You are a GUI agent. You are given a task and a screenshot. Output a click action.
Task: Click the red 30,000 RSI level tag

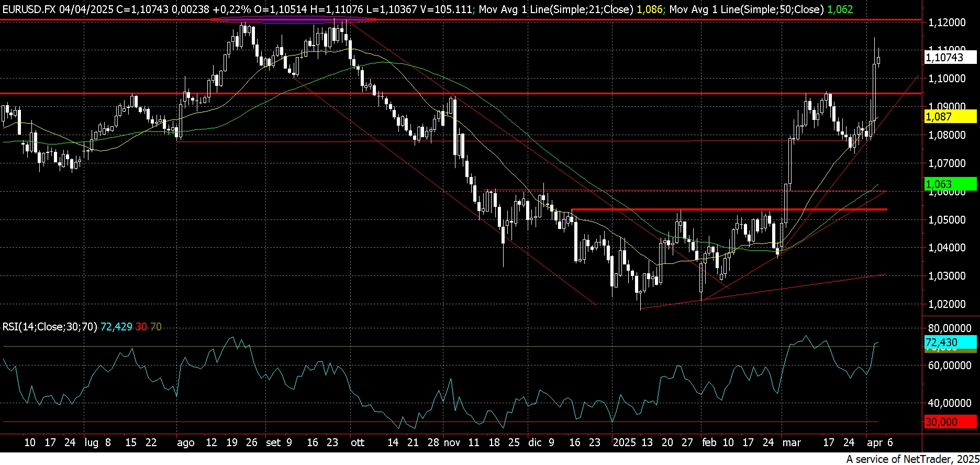click(x=950, y=422)
